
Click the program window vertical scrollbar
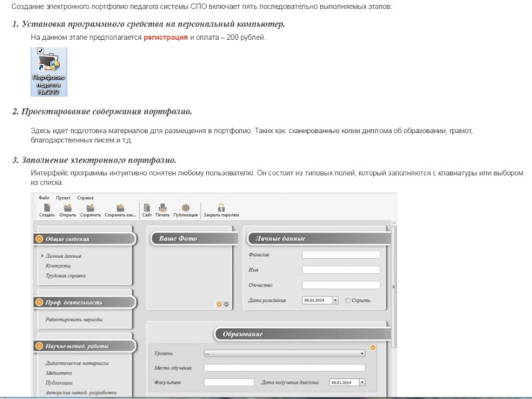point(394,287)
